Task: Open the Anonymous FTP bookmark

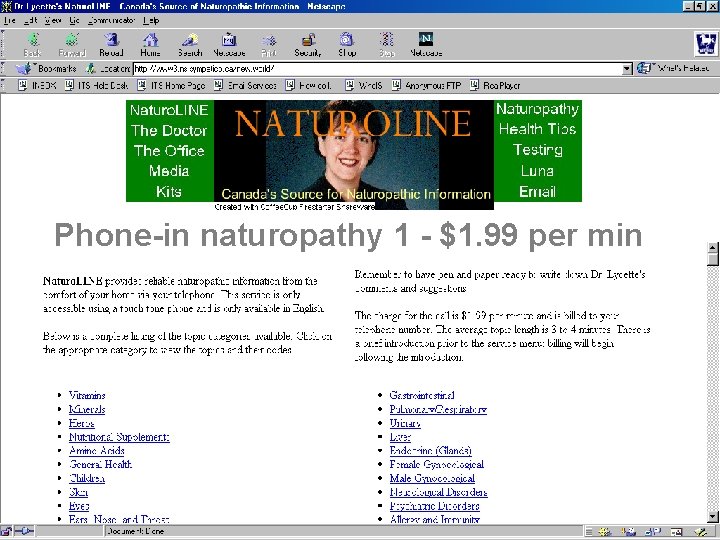Action: click(x=427, y=85)
